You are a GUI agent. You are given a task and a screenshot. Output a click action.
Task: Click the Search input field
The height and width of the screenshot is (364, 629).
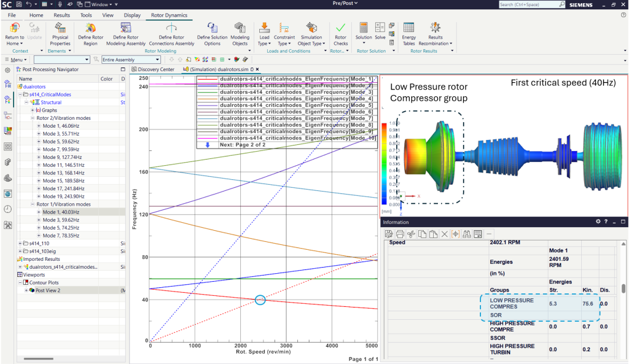[x=528, y=4]
